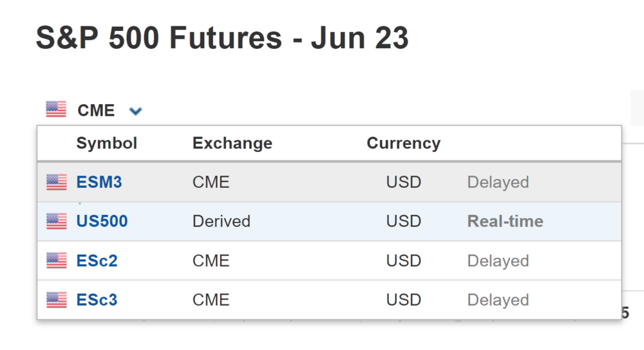Click USD currency in the ESc3 row

(x=404, y=300)
